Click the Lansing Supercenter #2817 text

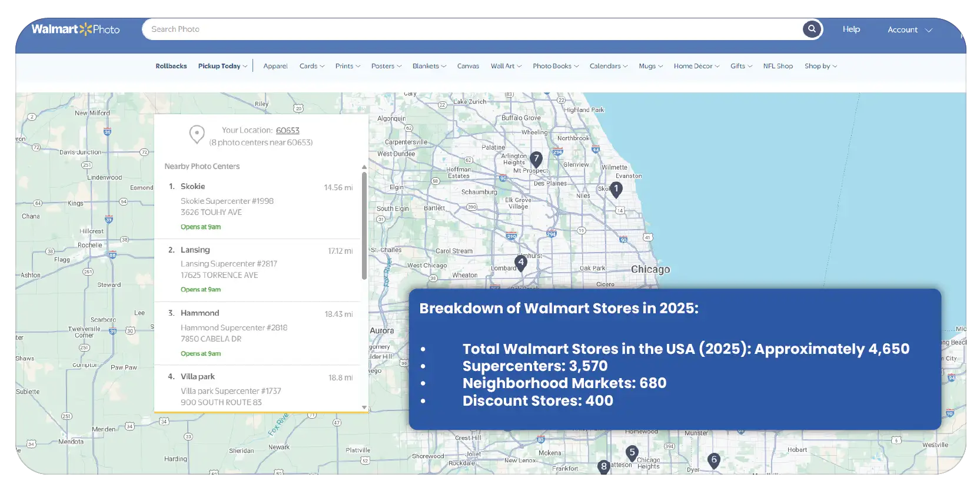(229, 264)
